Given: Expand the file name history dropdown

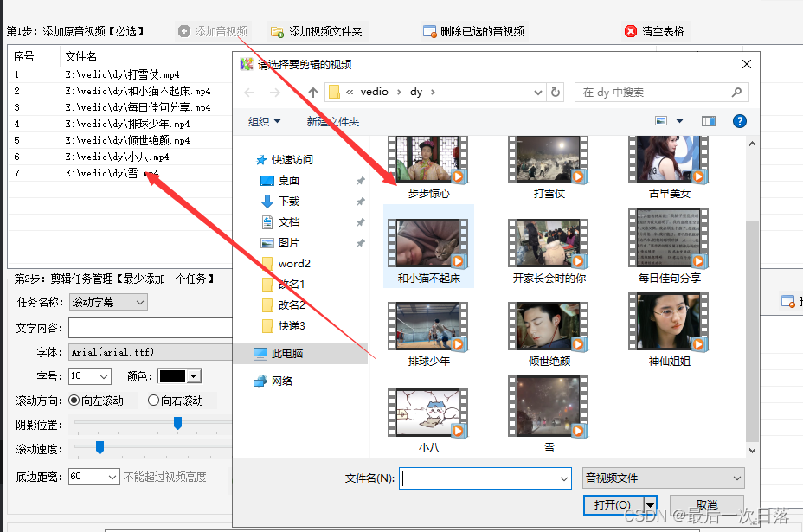Looking at the screenshot, I should (x=564, y=478).
